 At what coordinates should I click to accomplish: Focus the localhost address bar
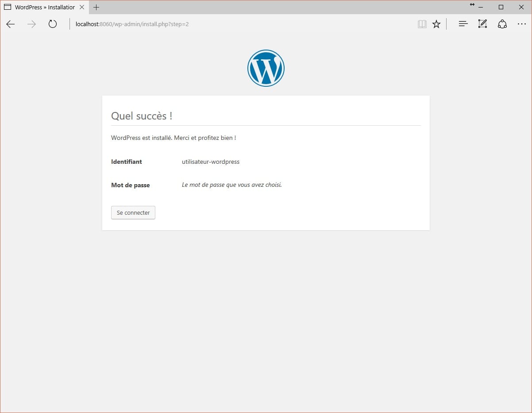click(241, 24)
